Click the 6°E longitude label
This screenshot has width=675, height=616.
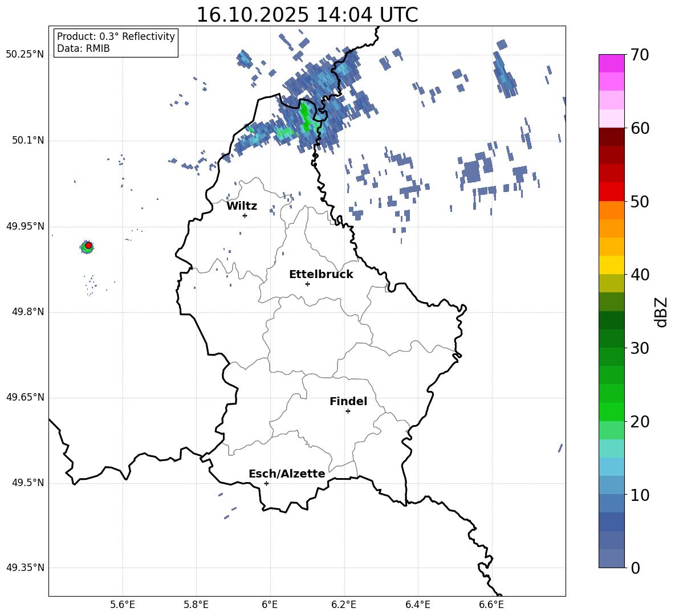pyautogui.click(x=270, y=605)
